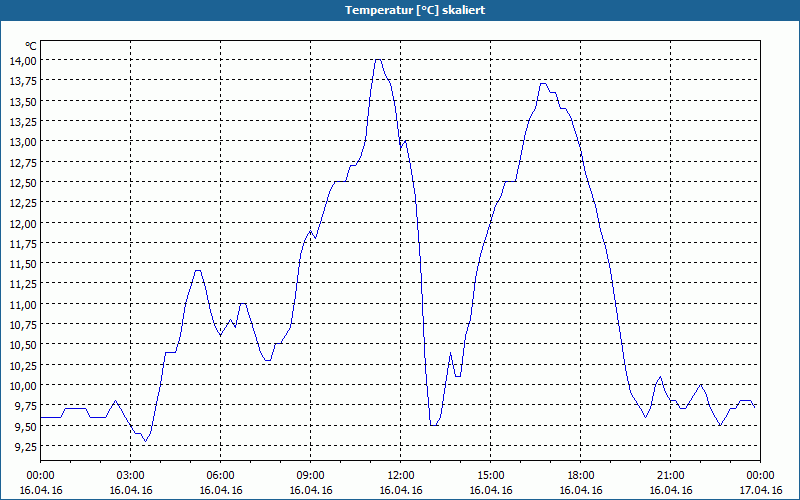Select the 9,75 y-axis value
This screenshot has height=500, width=800.
tap(25, 406)
